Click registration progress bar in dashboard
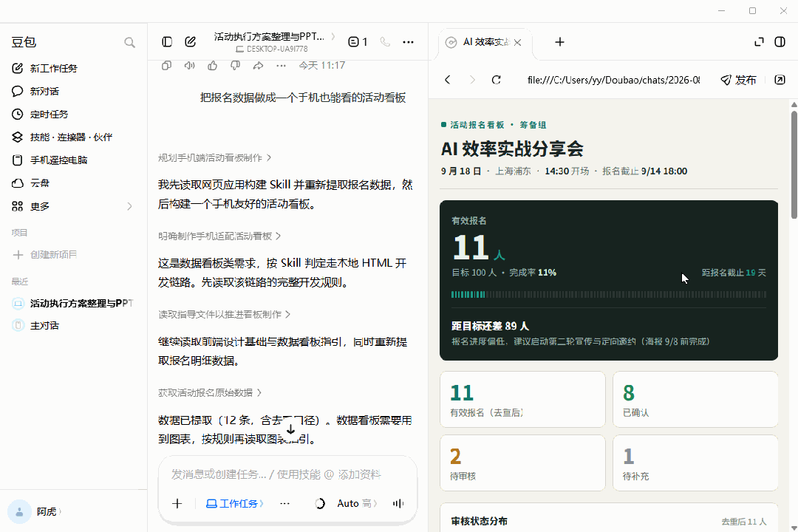 click(609, 294)
